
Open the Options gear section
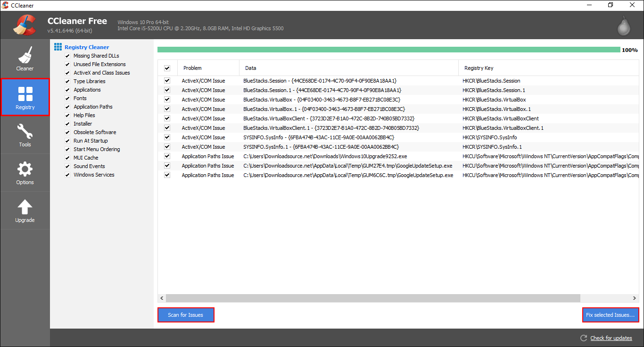coord(25,172)
